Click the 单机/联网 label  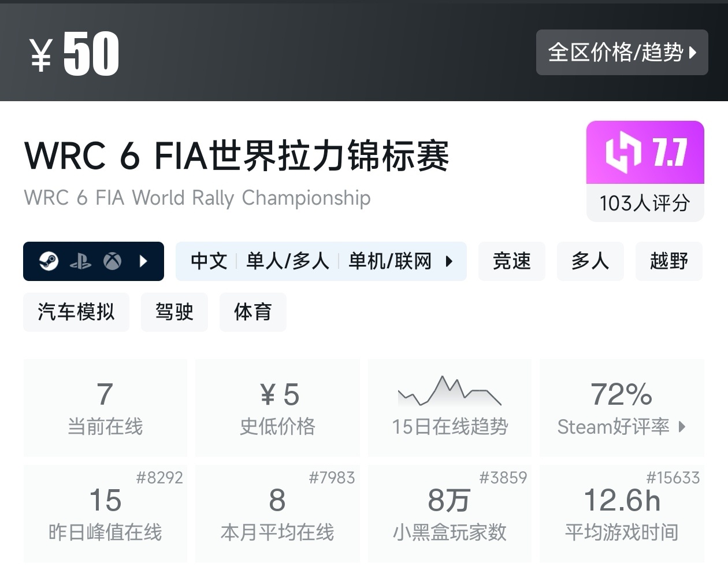point(390,261)
